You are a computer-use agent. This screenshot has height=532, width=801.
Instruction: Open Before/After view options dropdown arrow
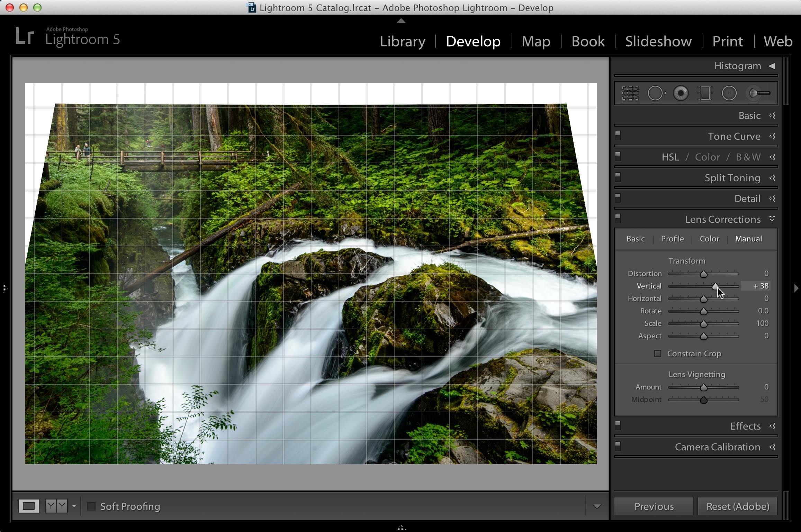pos(74,506)
